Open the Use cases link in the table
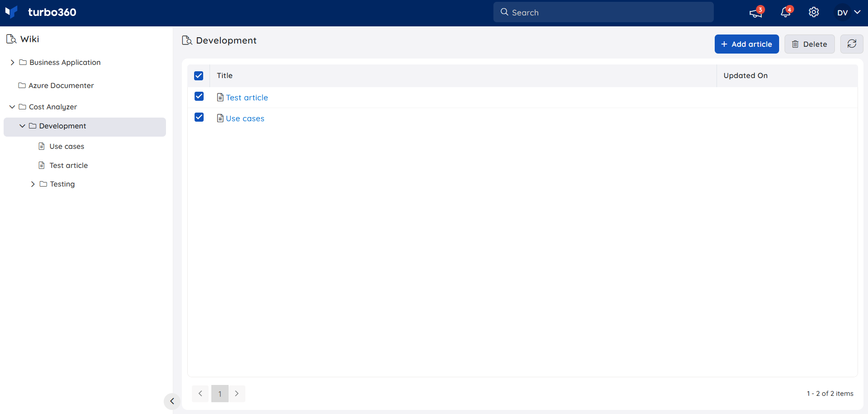 245,118
